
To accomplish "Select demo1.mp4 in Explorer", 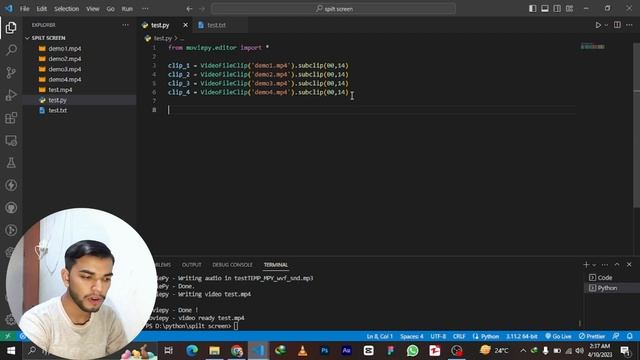I will pyautogui.click(x=64, y=49).
